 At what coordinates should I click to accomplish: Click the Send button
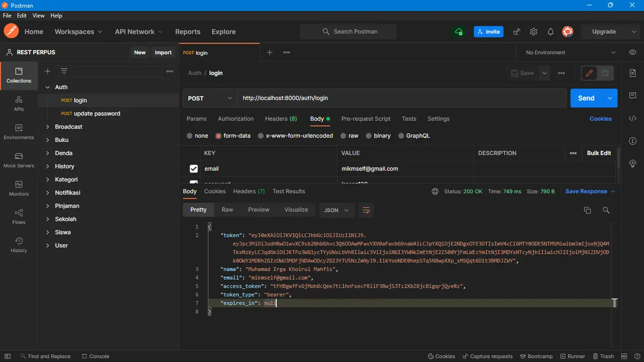tap(587, 99)
